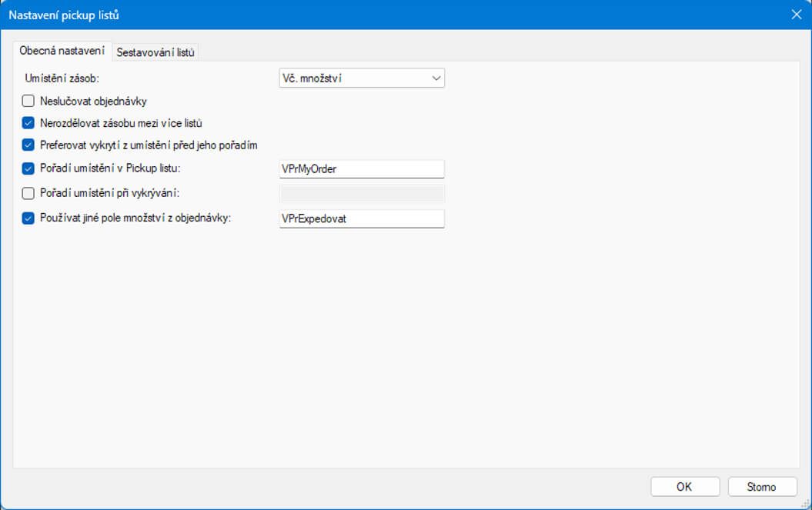The image size is (812, 510).
Task: Switch to the Sestavování listů tab
Action: click(155, 52)
